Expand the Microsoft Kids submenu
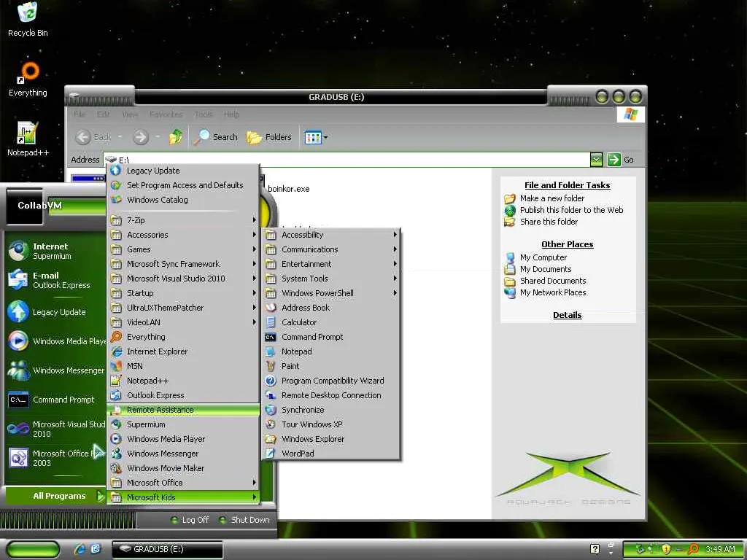Viewport: 747px width, 560px height. (183, 497)
